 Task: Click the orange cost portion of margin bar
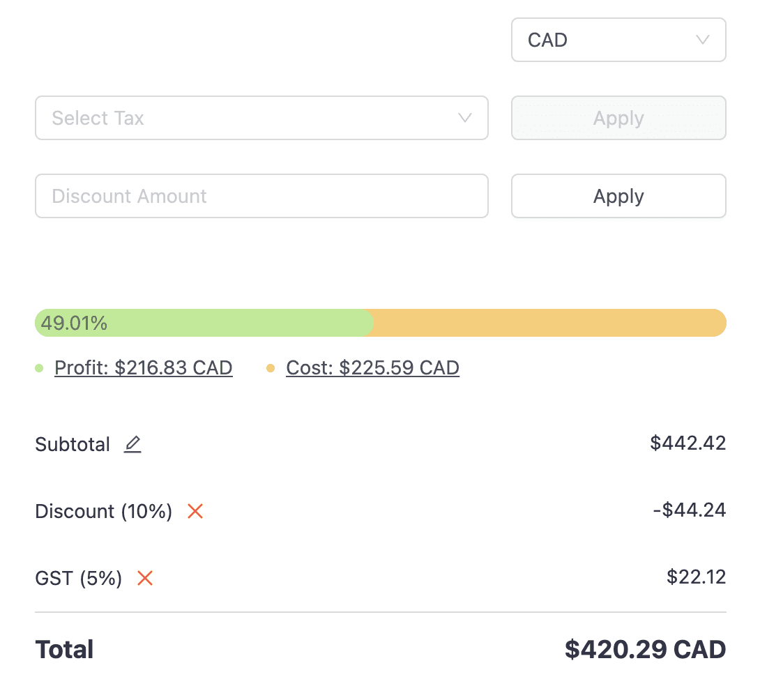[x=549, y=323]
